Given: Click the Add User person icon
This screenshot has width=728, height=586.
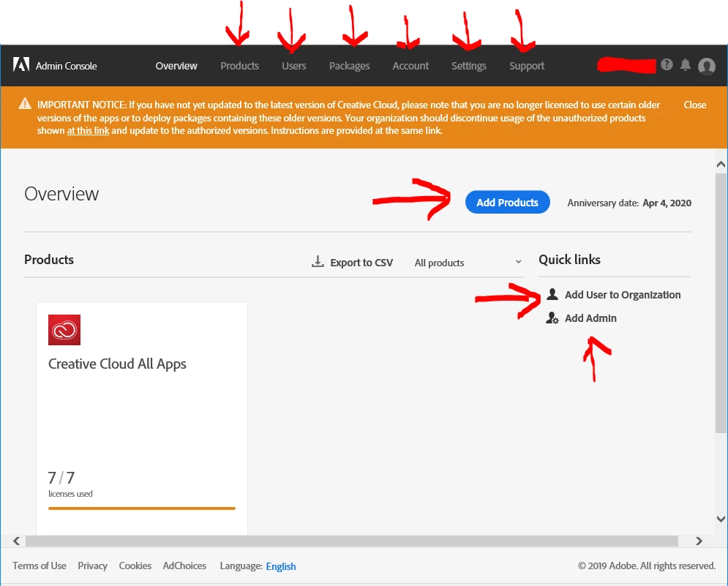Looking at the screenshot, I should click(x=552, y=294).
